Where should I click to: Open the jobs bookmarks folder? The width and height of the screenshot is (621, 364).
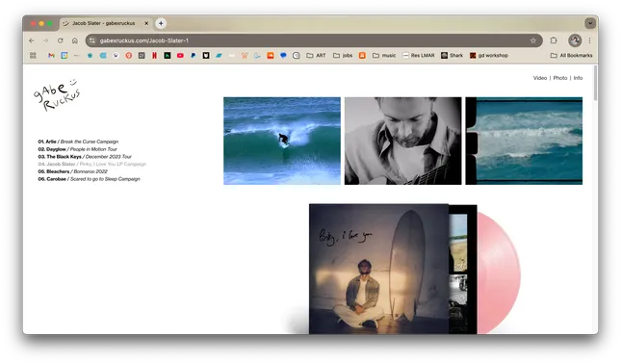(343, 56)
